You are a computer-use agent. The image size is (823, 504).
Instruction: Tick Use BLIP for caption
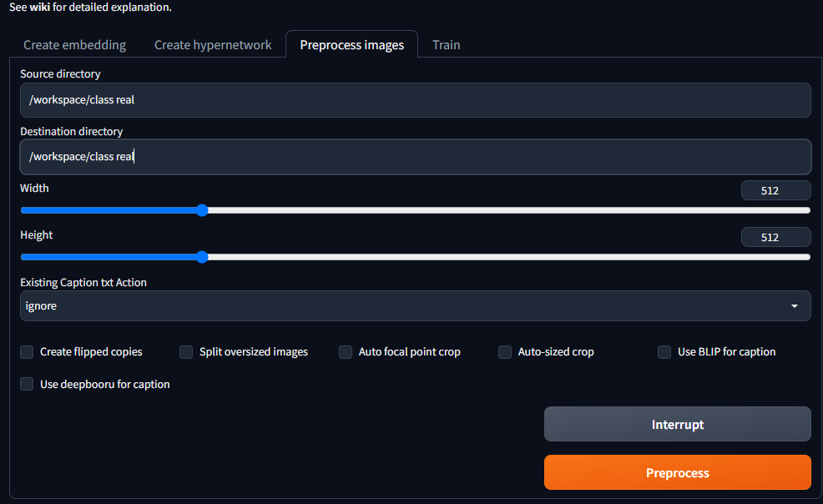pos(664,352)
